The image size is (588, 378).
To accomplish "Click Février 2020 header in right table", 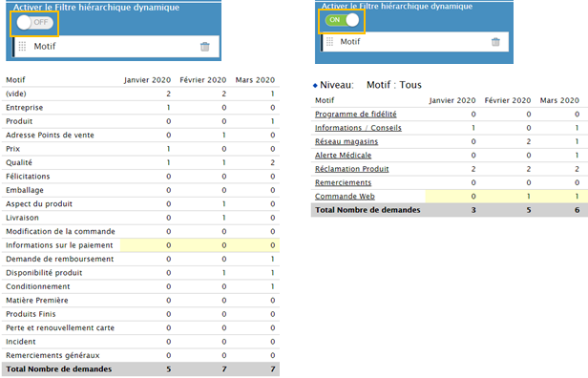I will pos(508,100).
